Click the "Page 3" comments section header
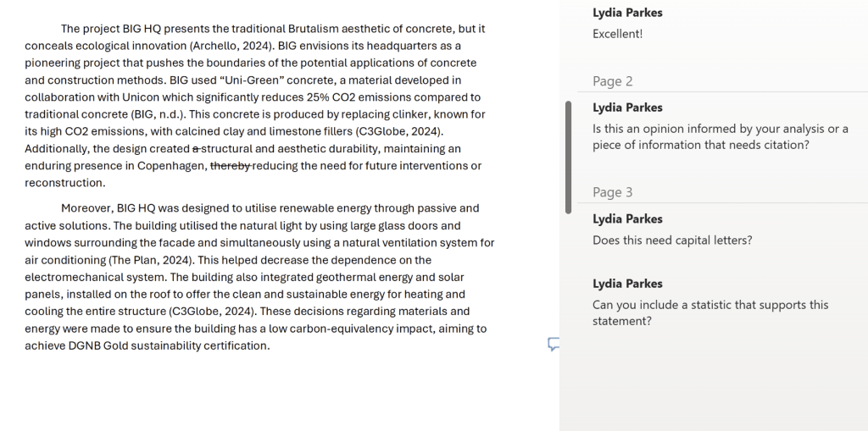Screen dimensions: 868x431 (x=612, y=192)
